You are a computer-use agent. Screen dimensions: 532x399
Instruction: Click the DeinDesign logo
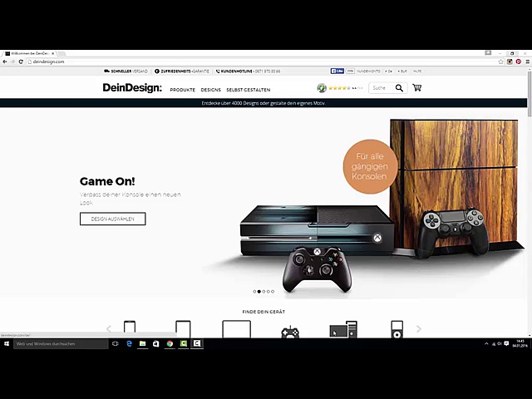click(131, 87)
